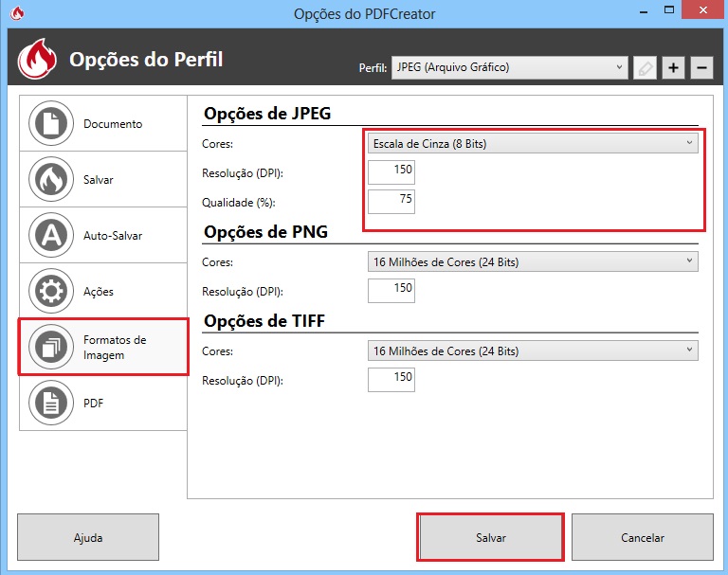This screenshot has height=575, width=728.
Task: Select the TIFF Resolução (DPI) field
Action: (x=391, y=379)
